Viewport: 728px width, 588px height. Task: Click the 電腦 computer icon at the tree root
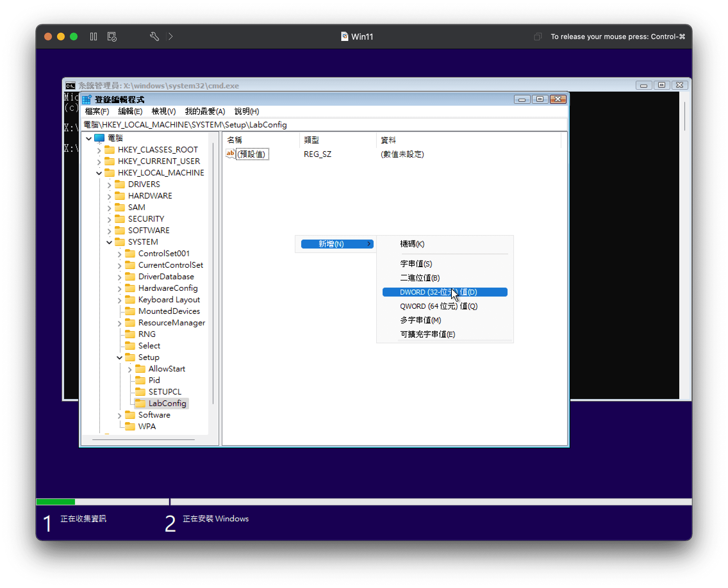(x=99, y=138)
